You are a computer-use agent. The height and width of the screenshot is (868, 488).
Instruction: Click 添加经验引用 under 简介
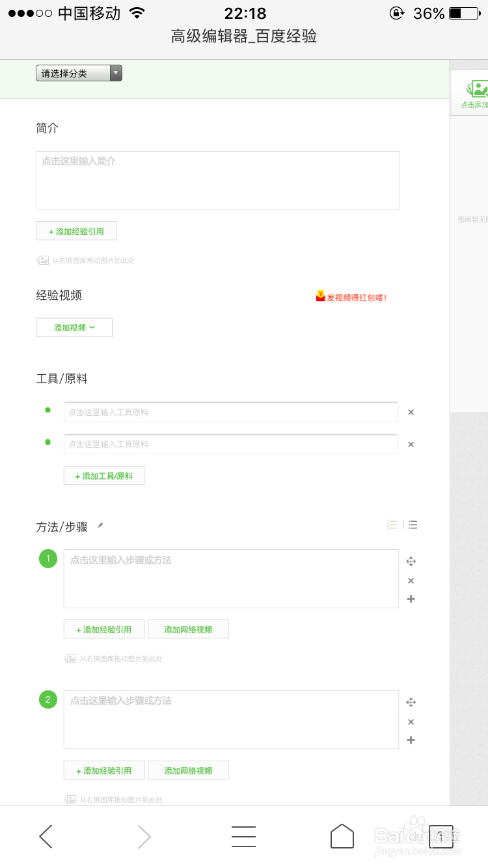(x=76, y=231)
